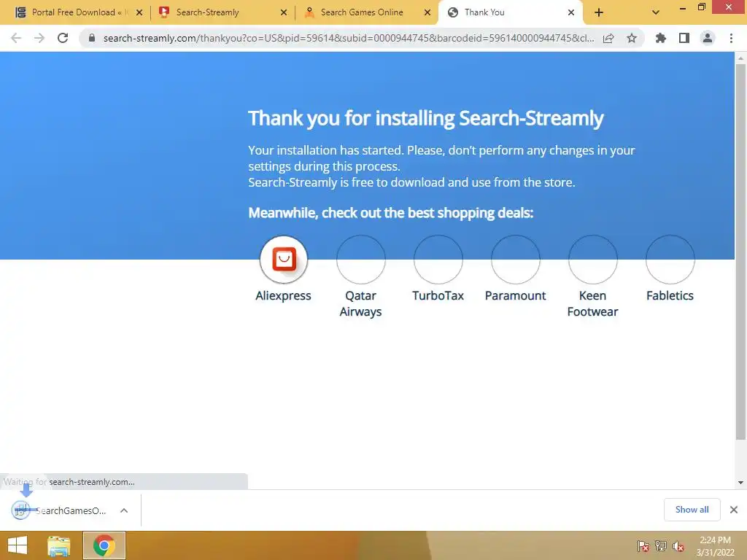Image resolution: width=747 pixels, height=560 pixels.
Task: Click 'Meanwhile, check out the best shopping deals' text
Action: [391, 213]
